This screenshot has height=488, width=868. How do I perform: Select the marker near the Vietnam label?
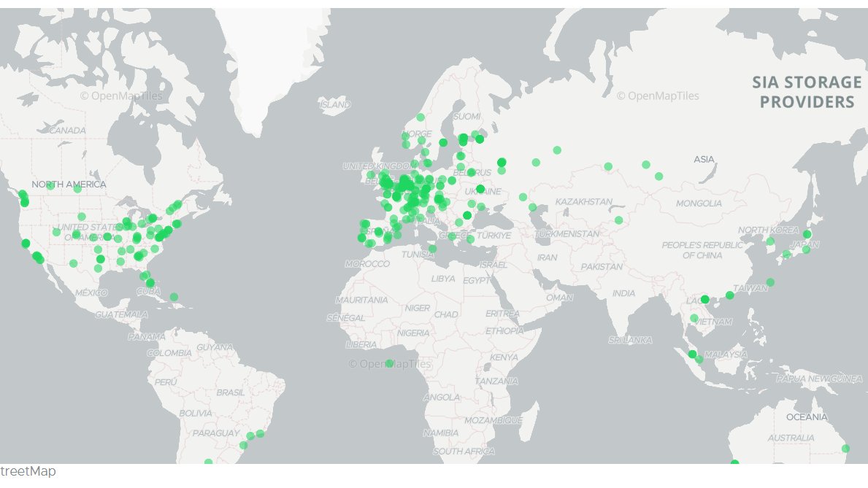coord(694,318)
